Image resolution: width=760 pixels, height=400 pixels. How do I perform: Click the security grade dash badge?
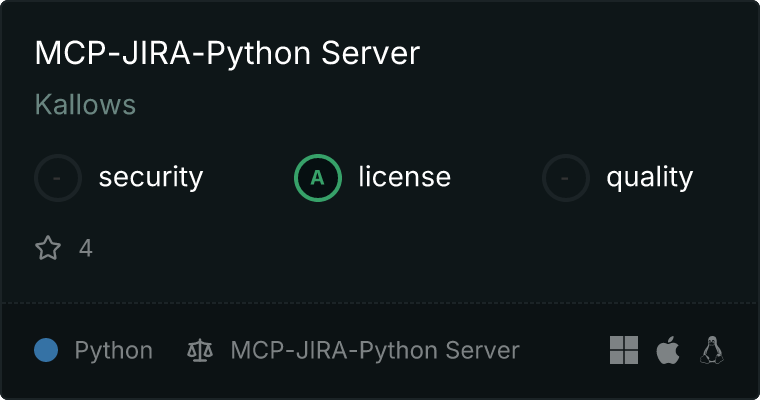pos(58,178)
